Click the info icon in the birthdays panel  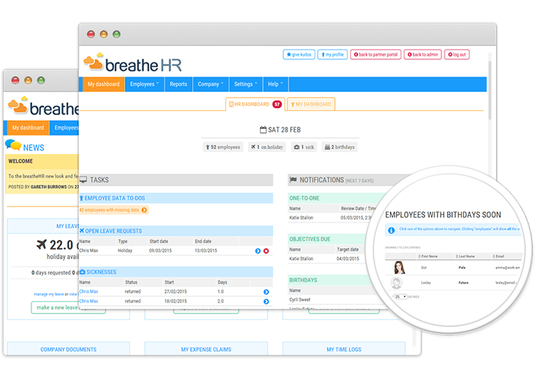[391, 230]
